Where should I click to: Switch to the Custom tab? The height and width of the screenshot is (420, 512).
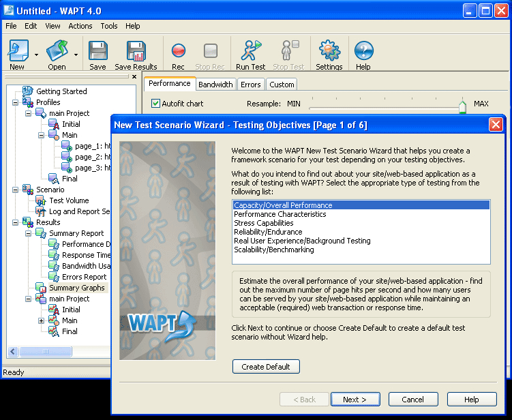coord(282,85)
